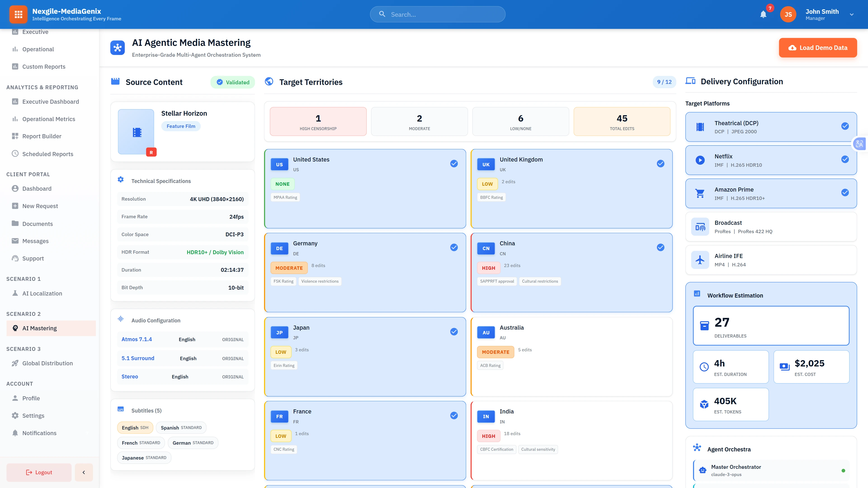Open the Messages section icon
Screen dimensions: 868x488
coord(15,241)
